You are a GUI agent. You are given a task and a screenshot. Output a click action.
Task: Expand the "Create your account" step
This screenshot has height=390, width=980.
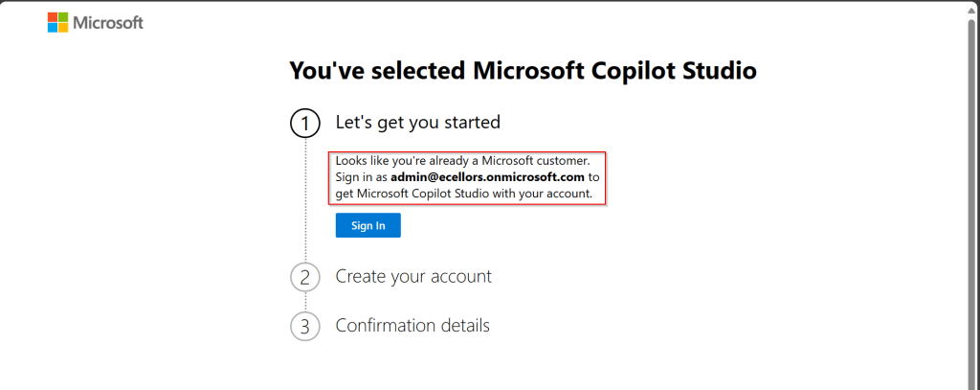point(412,277)
